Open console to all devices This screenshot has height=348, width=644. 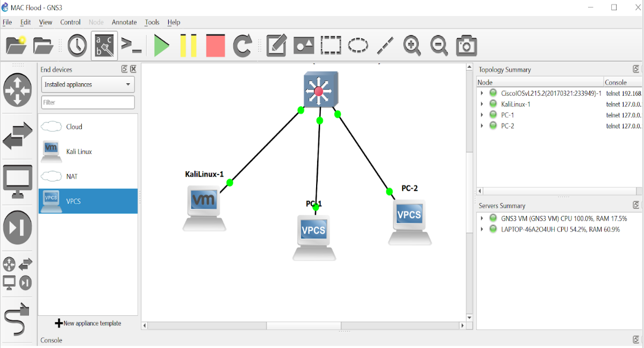(x=131, y=45)
